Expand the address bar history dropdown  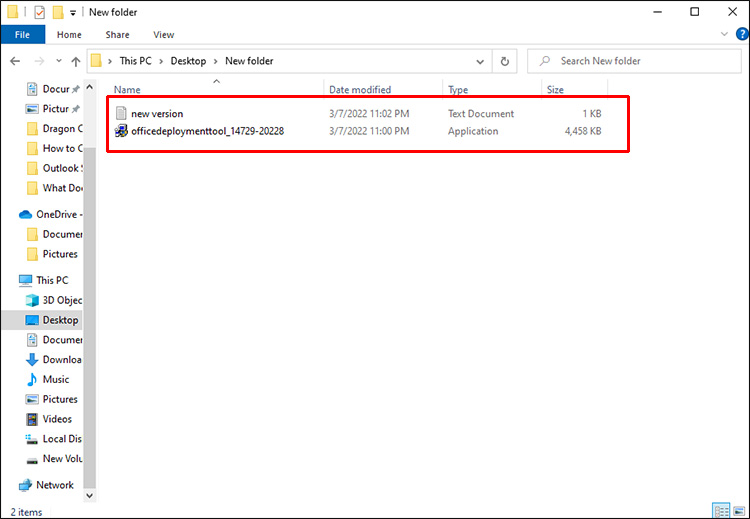[x=480, y=61]
